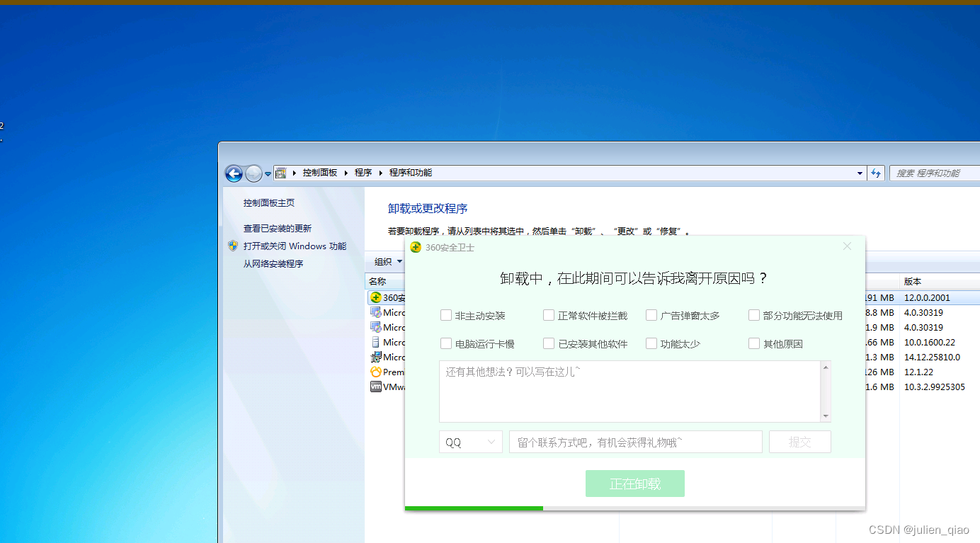Check 已安装其他软件 reason
Screen dimensions: 980x543
[549, 343]
